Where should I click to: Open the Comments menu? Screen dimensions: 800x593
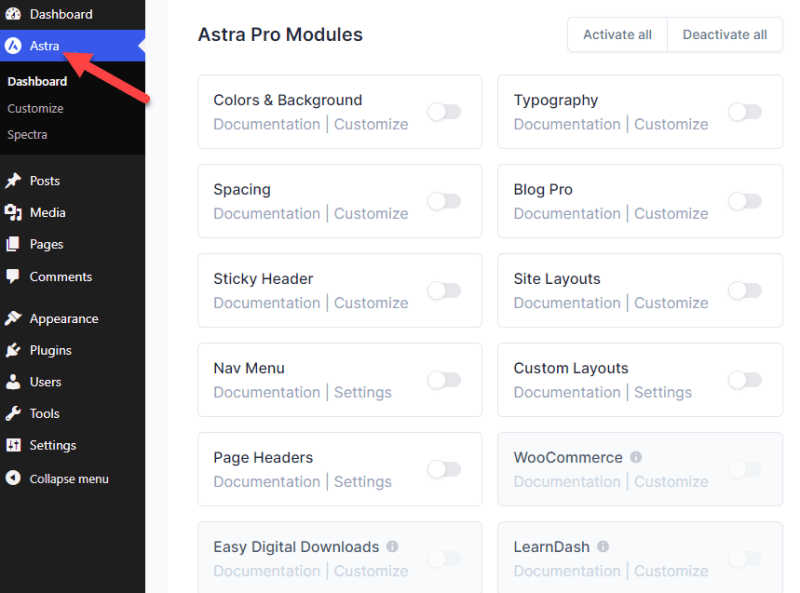[72, 277]
